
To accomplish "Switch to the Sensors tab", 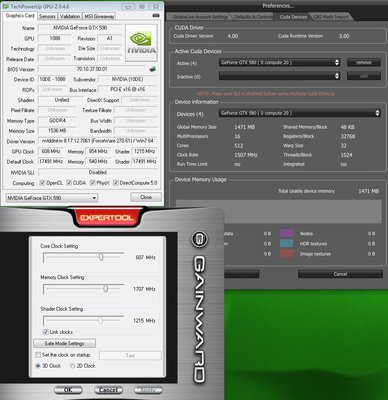I will [x=47, y=16].
